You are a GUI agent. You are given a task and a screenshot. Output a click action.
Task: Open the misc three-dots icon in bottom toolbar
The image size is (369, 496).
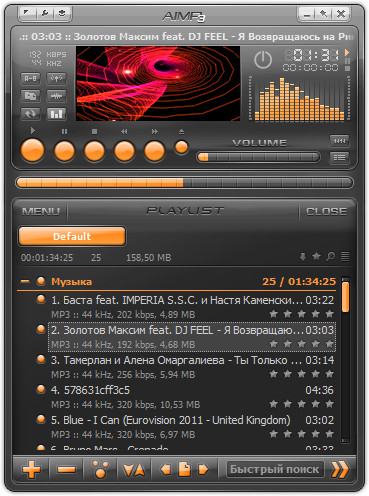pyautogui.click(x=101, y=469)
